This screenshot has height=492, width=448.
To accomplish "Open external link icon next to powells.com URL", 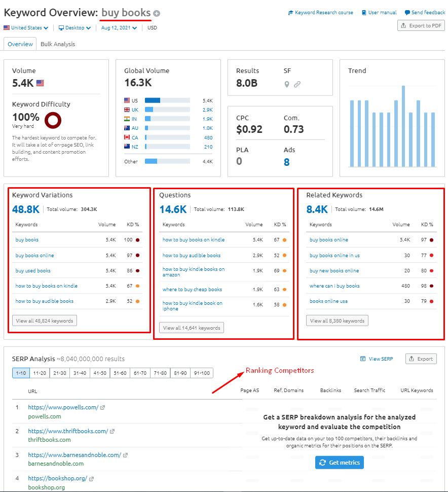I will tap(103, 407).
